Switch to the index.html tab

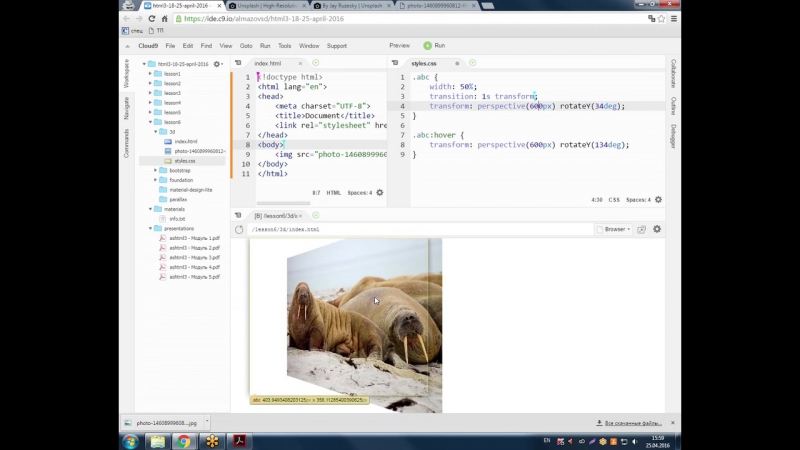tap(268, 63)
